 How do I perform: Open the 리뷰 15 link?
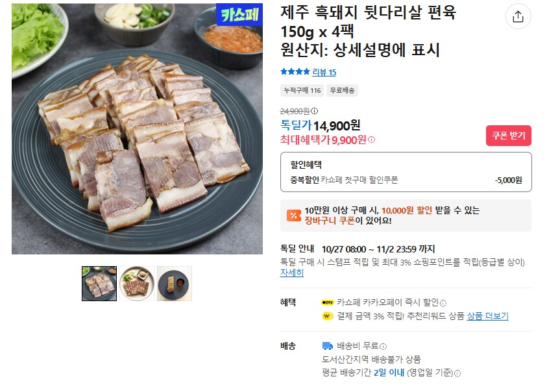[x=323, y=71]
